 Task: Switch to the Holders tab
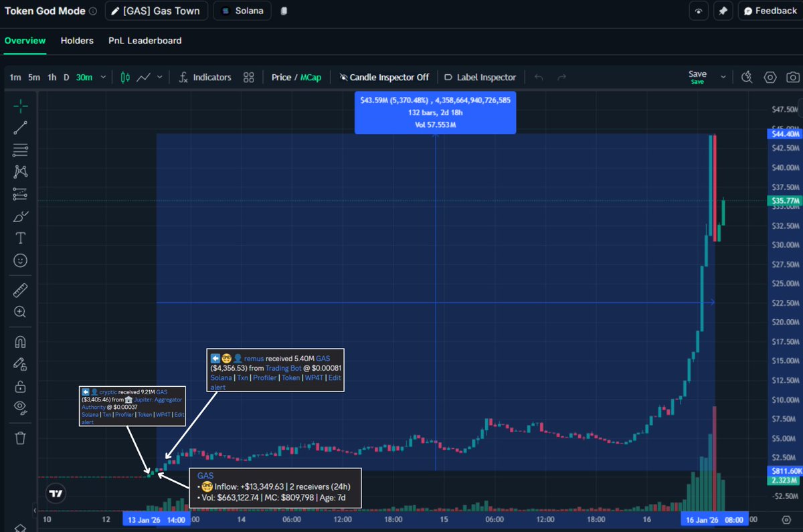[x=77, y=41]
